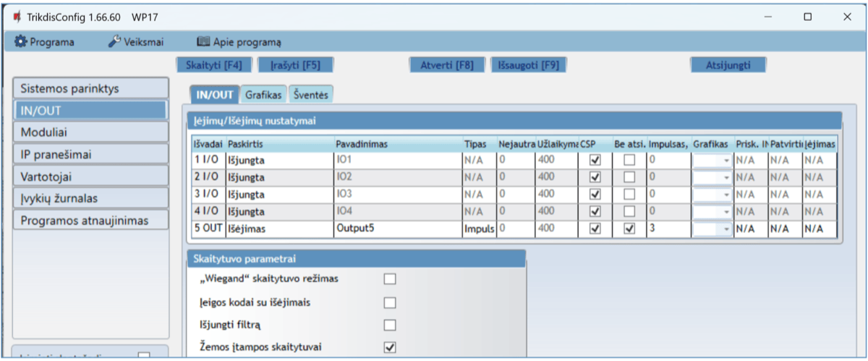Click the TrikdisConfig app logo icon
The height and width of the screenshot is (361, 868).
coord(17,17)
